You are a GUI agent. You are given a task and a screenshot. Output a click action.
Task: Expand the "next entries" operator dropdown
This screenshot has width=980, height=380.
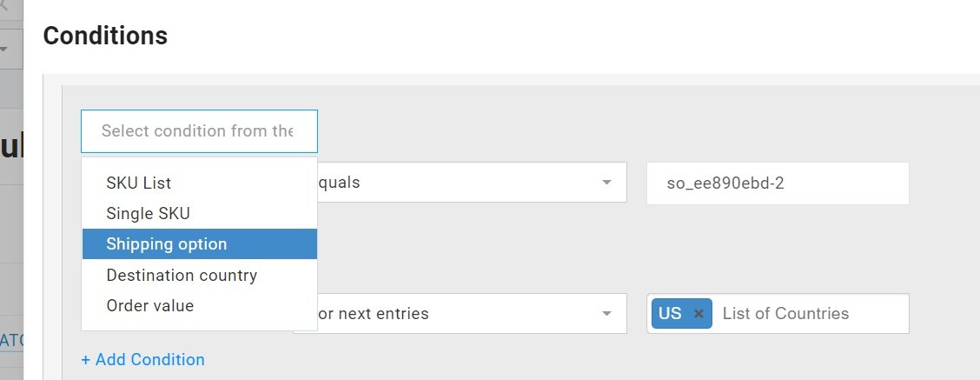[460, 313]
